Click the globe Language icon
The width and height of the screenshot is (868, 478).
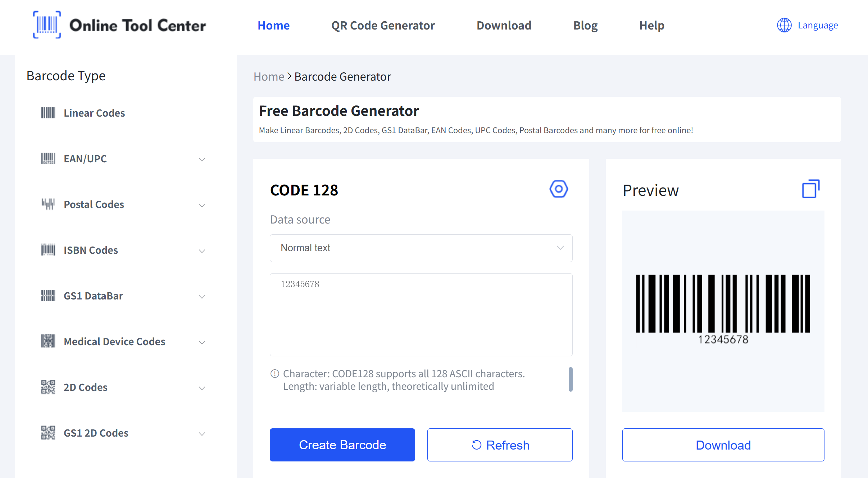click(x=784, y=25)
